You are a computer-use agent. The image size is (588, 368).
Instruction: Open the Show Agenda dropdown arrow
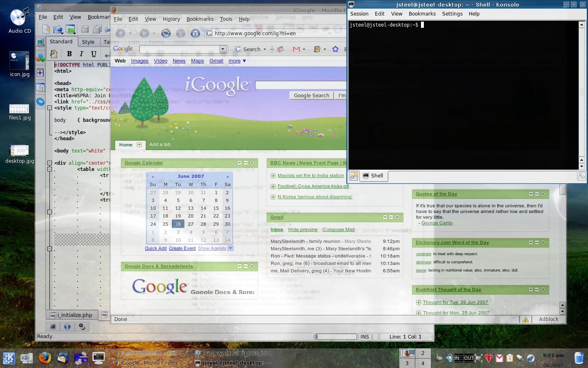point(230,248)
